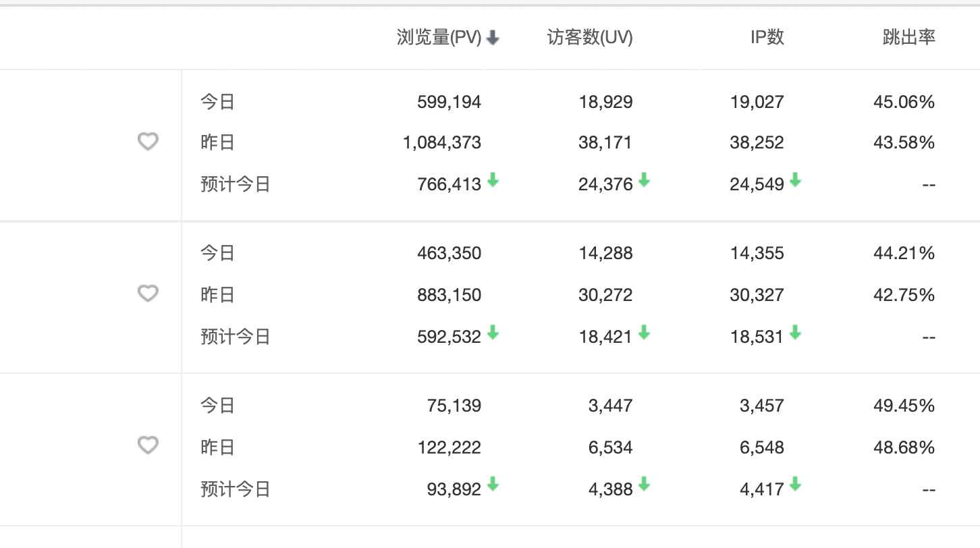
Task: Click the 预计今日 label in the third row
Action: 234,489
